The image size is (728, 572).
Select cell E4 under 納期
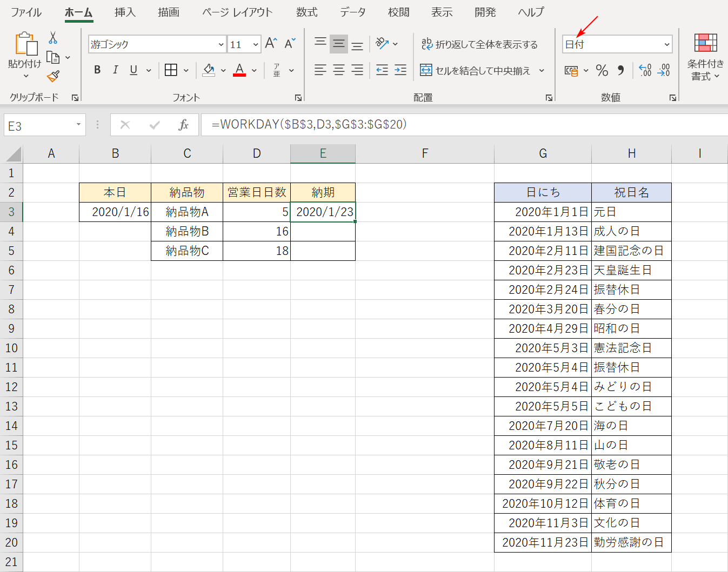[x=323, y=231]
